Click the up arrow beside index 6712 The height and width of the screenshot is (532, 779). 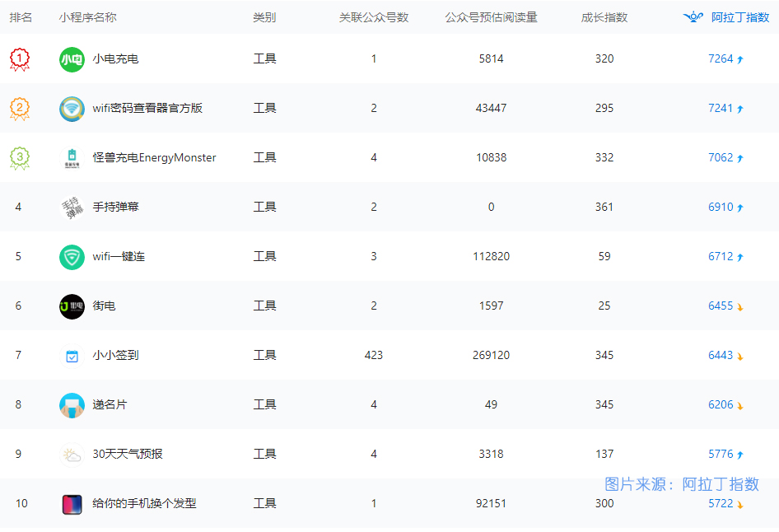tap(740, 257)
